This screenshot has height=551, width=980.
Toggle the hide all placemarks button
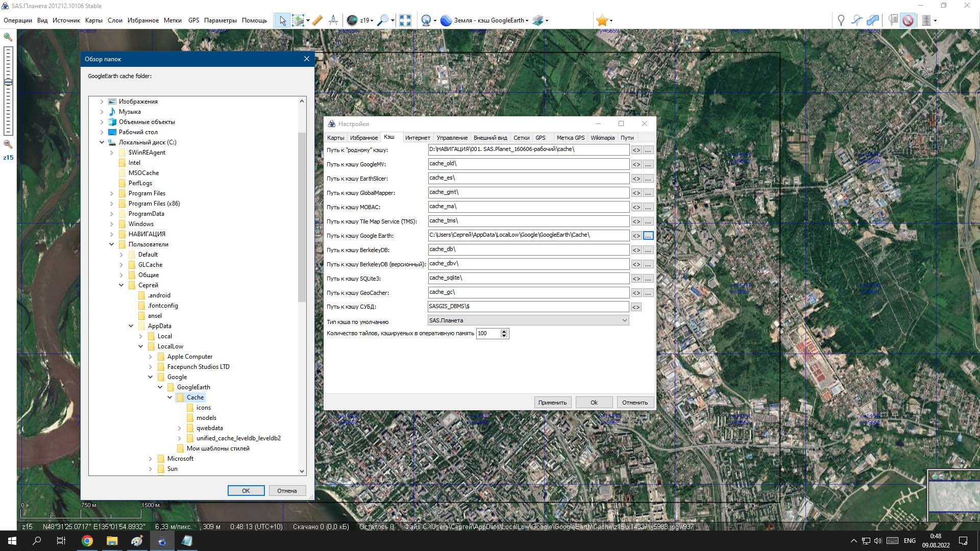point(908,20)
